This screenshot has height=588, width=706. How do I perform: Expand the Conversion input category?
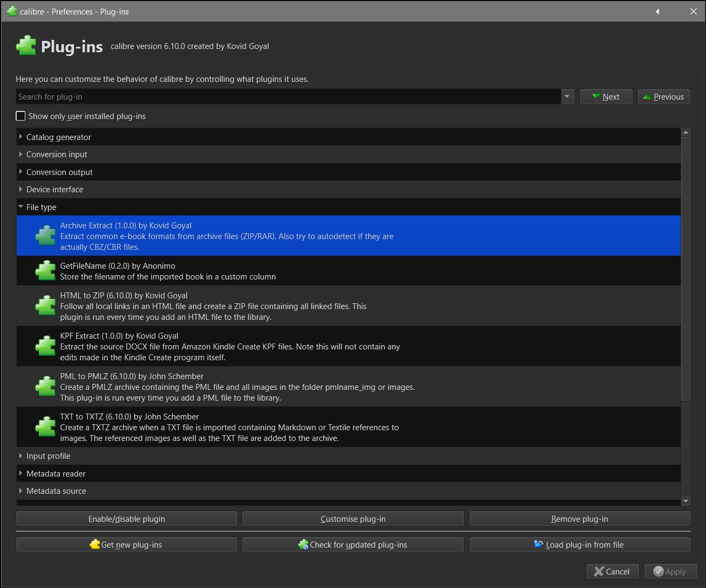(20, 154)
